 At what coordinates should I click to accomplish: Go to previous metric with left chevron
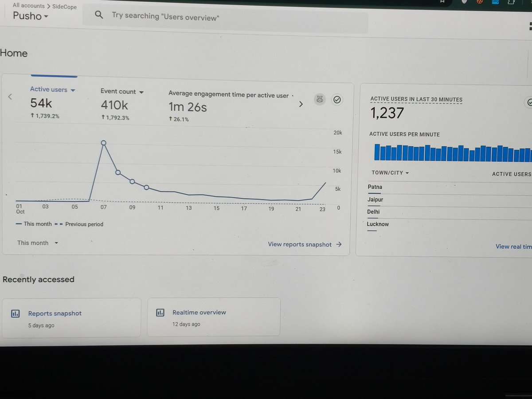(10, 97)
